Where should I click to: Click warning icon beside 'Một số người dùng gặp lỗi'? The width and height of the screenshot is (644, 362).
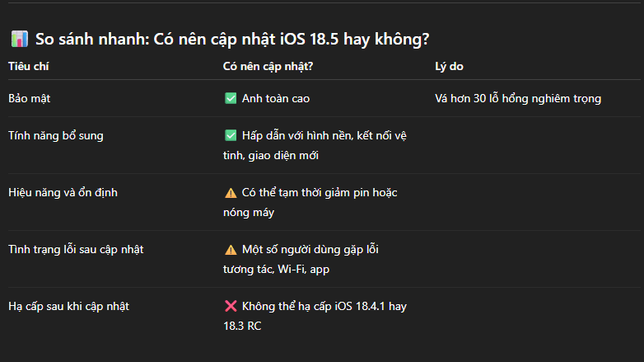231,250
